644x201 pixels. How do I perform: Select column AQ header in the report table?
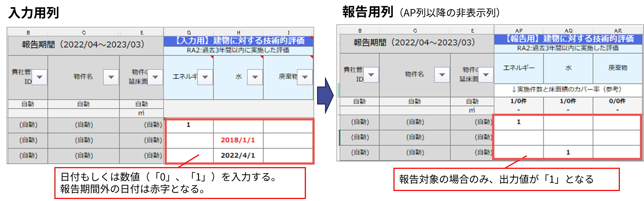tap(568, 30)
